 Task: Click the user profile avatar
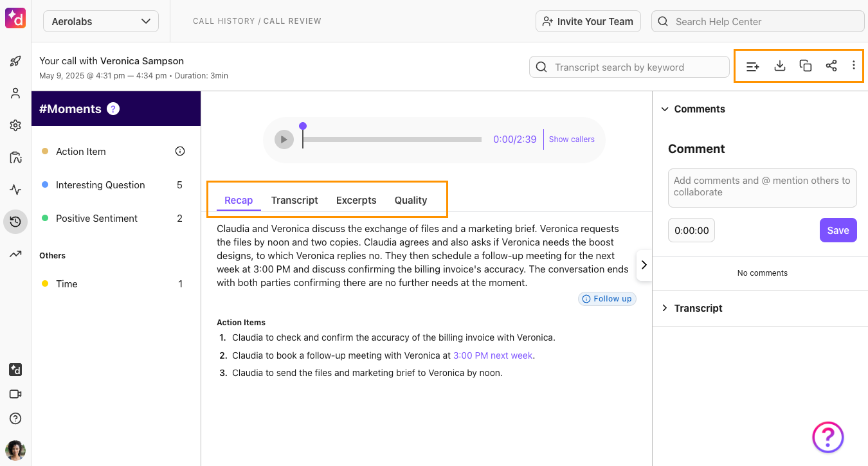pos(15,451)
